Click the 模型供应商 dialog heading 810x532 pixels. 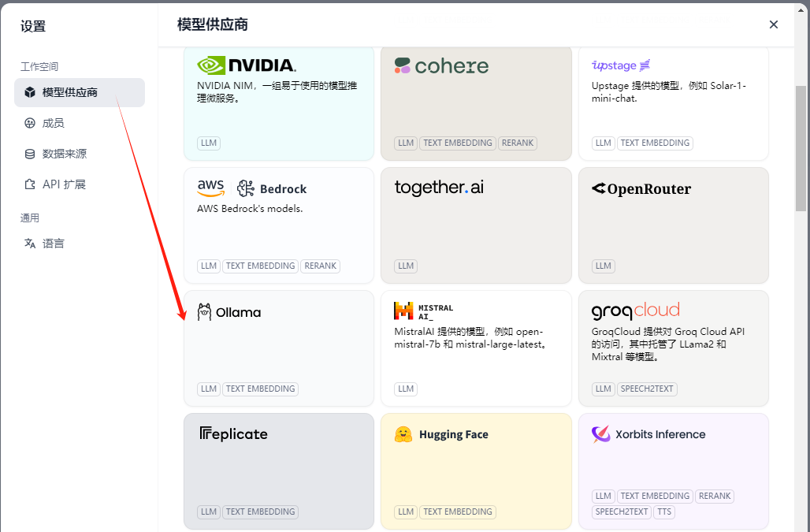(212, 24)
